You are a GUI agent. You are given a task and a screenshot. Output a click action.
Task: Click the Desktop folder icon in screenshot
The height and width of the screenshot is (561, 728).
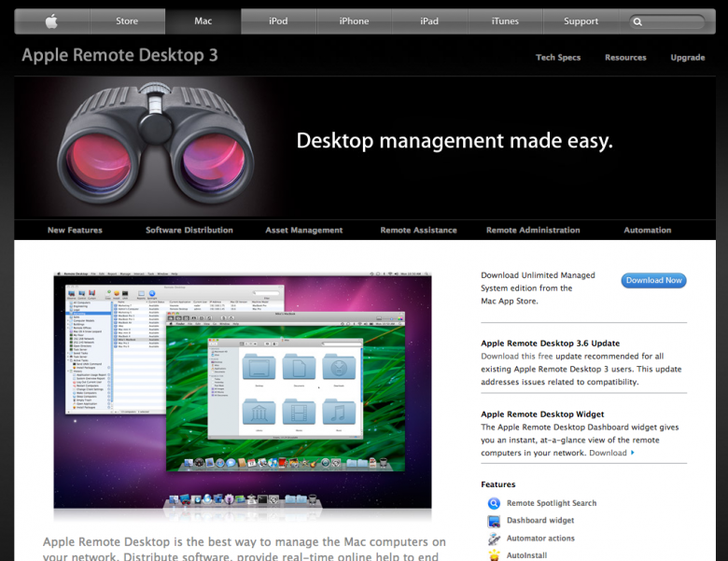[x=259, y=368]
